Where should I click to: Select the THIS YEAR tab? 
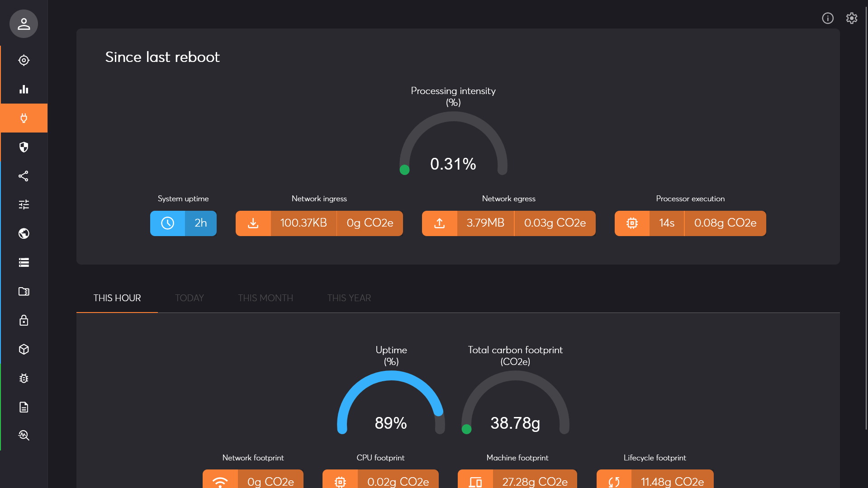349,298
